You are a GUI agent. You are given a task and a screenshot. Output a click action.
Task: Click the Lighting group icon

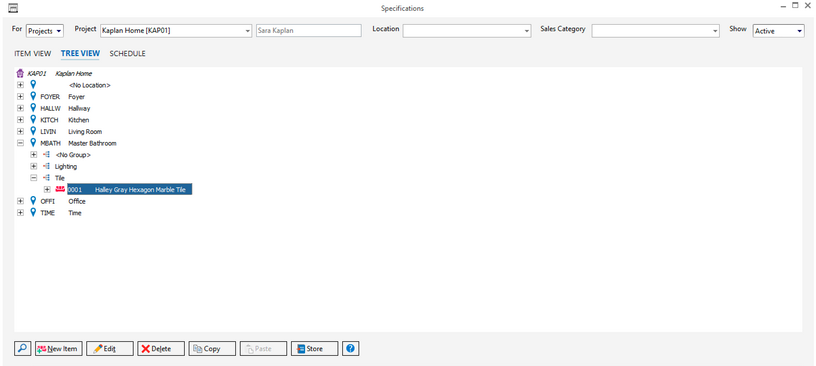click(46, 167)
